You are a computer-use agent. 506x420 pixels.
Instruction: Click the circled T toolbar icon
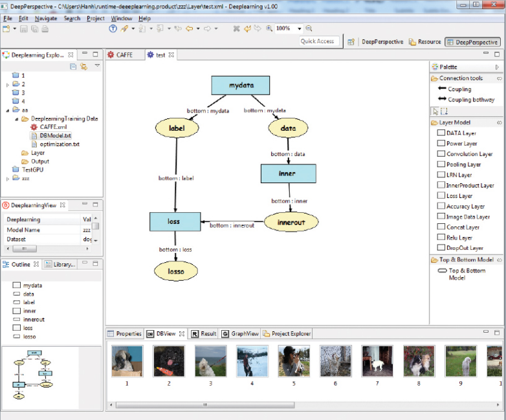113,28
